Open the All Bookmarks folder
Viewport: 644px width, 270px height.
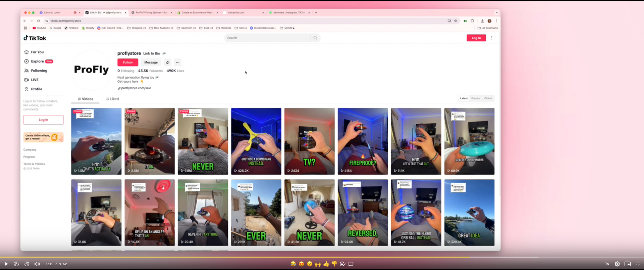tap(488, 28)
